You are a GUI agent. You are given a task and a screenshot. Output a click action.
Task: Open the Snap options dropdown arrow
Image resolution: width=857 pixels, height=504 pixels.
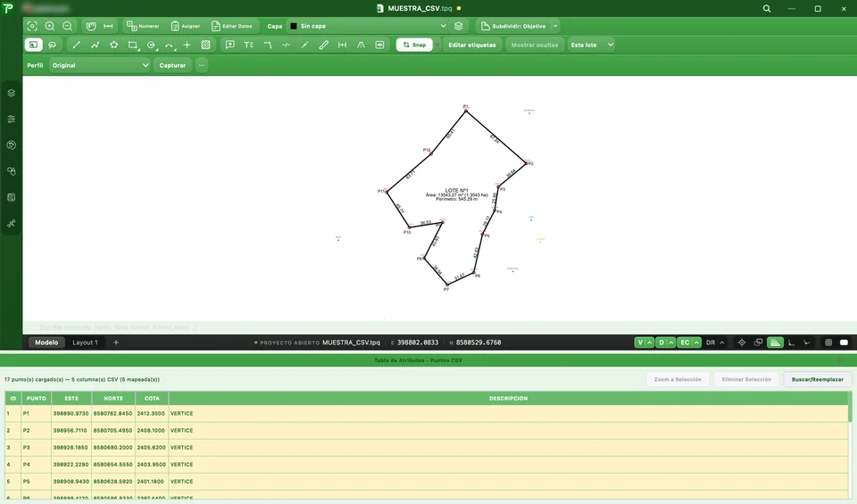(437, 45)
